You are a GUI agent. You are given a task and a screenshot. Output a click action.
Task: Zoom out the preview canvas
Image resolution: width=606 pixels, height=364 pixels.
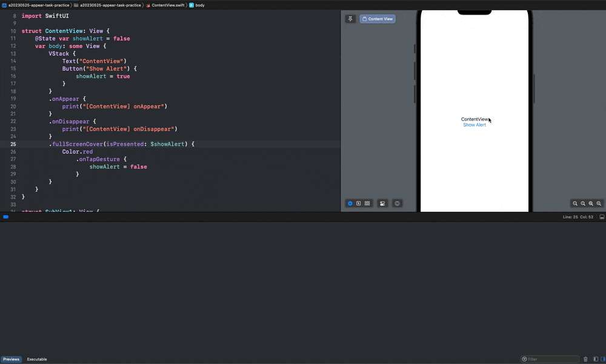point(575,204)
